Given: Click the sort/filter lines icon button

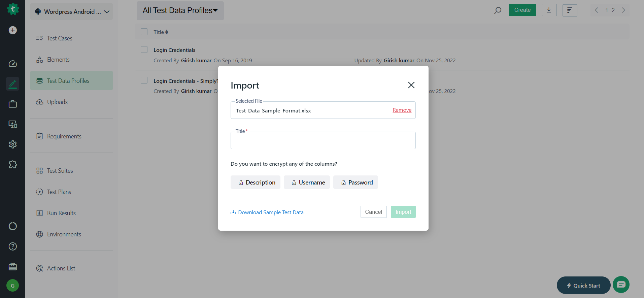Looking at the screenshot, I should [x=570, y=10].
